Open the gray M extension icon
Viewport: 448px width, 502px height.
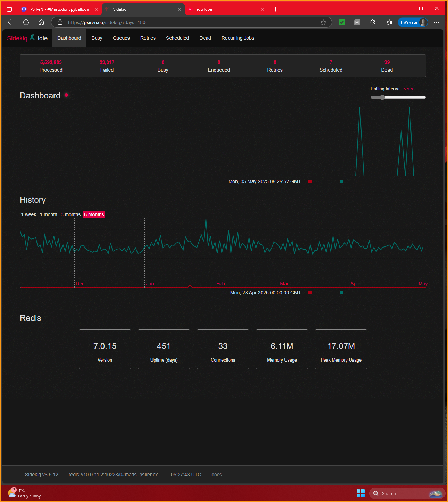point(357,22)
